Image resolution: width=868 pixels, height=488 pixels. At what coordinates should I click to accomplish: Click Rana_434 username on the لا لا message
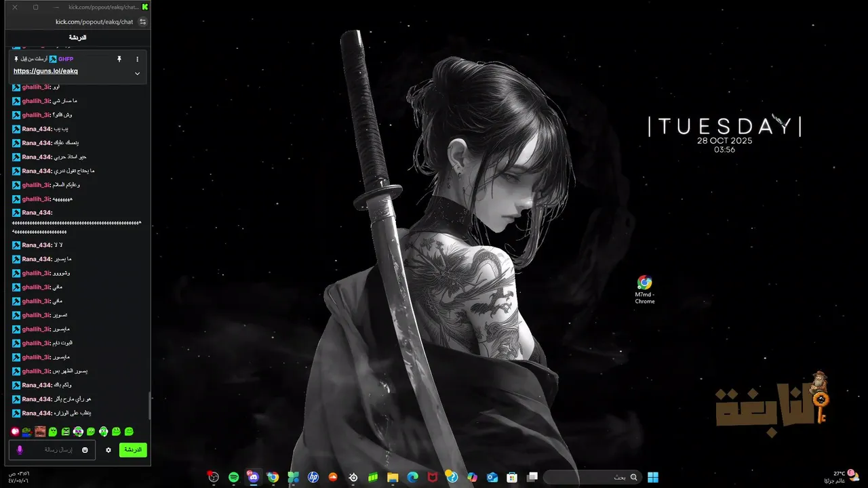36,245
